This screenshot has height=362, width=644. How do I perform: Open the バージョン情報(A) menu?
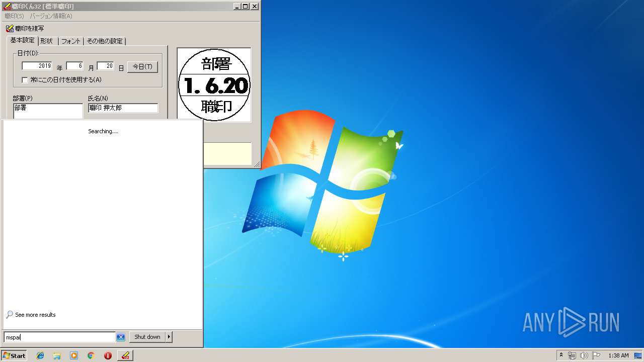(x=51, y=16)
